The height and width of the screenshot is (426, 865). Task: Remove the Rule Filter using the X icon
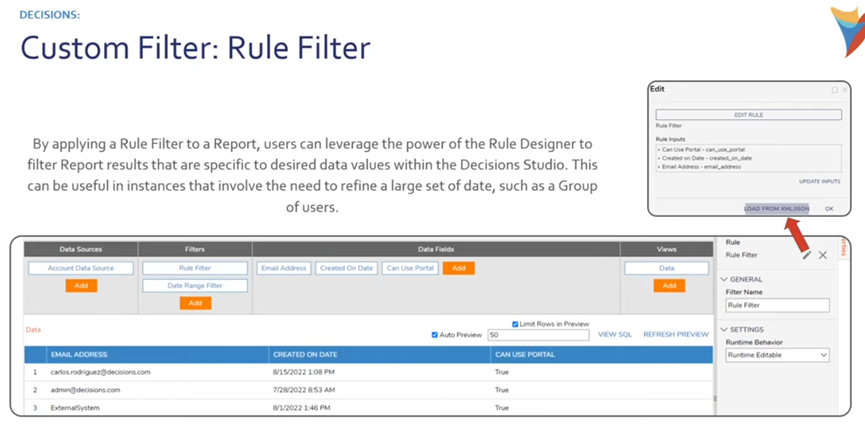(823, 255)
